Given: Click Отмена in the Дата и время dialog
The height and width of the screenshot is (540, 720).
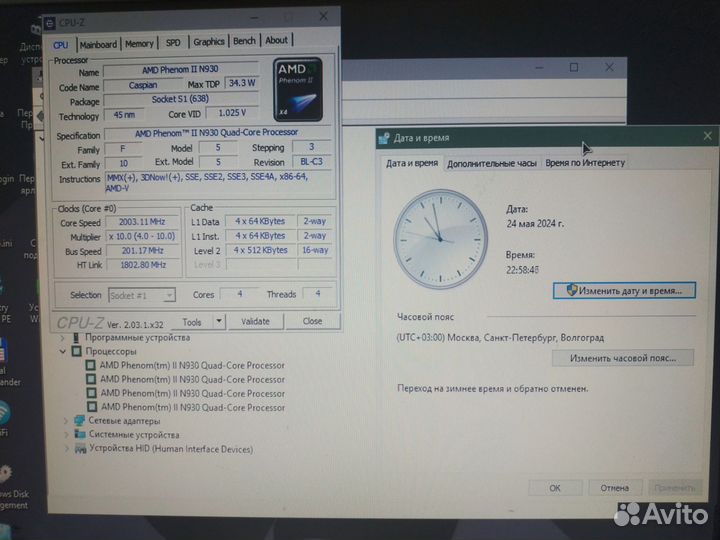Looking at the screenshot, I should click(614, 488).
